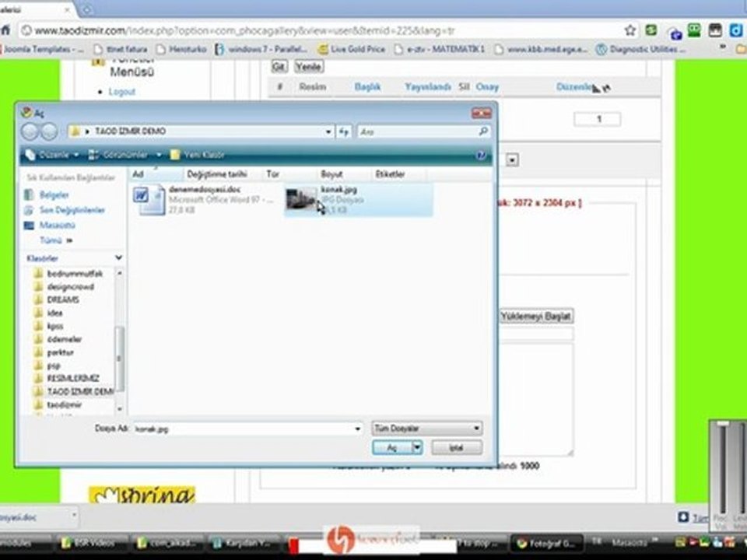Click the Git button on the webpage
The width and height of the screenshot is (747, 560).
click(x=279, y=67)
